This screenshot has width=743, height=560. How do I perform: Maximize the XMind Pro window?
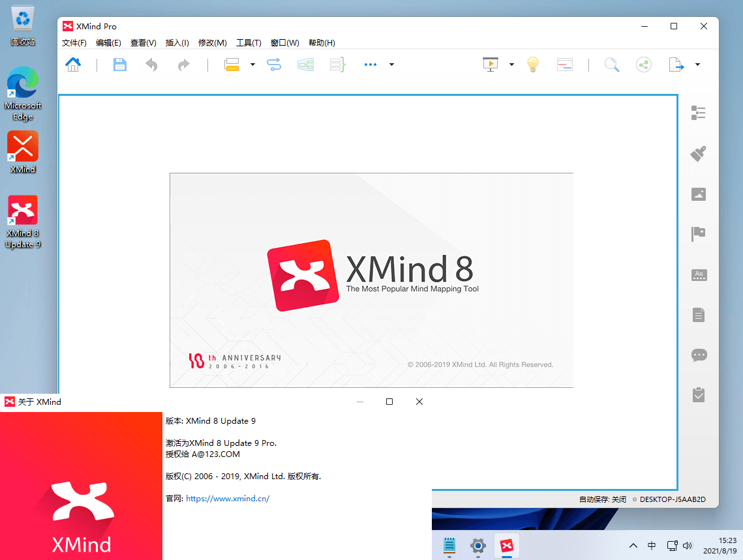674,26
